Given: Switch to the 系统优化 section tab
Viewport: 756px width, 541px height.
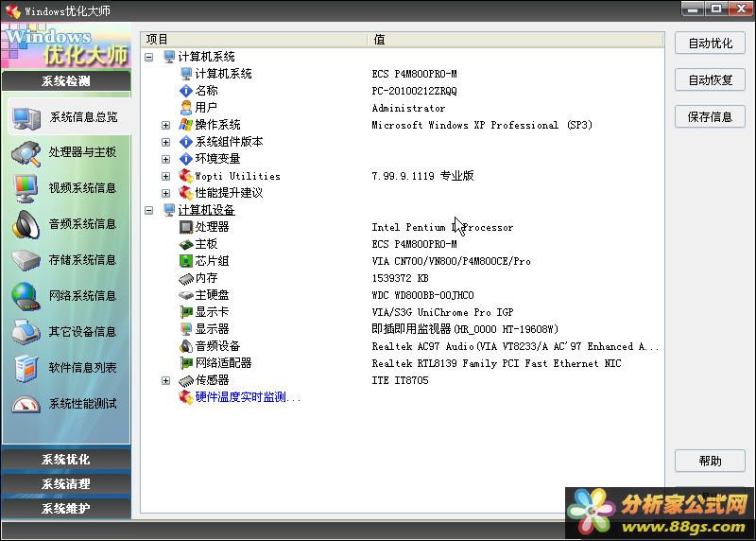Looking at the screenshot, I should click(66, 459).
